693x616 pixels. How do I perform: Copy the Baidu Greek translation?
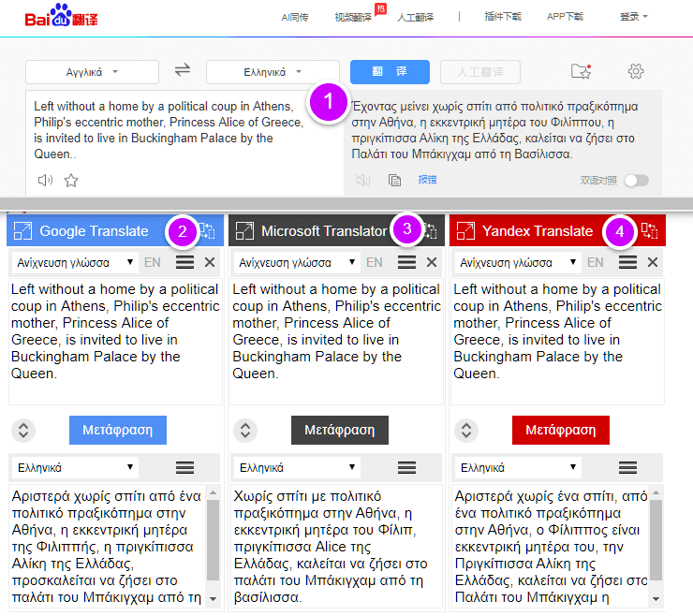point(394,180)
